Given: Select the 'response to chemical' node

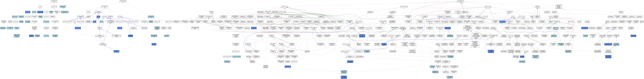Looking at the screenshot, I should click(x=621, y=12).
